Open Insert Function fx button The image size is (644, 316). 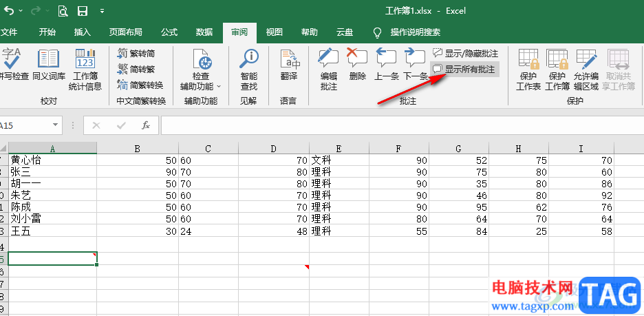146,125
